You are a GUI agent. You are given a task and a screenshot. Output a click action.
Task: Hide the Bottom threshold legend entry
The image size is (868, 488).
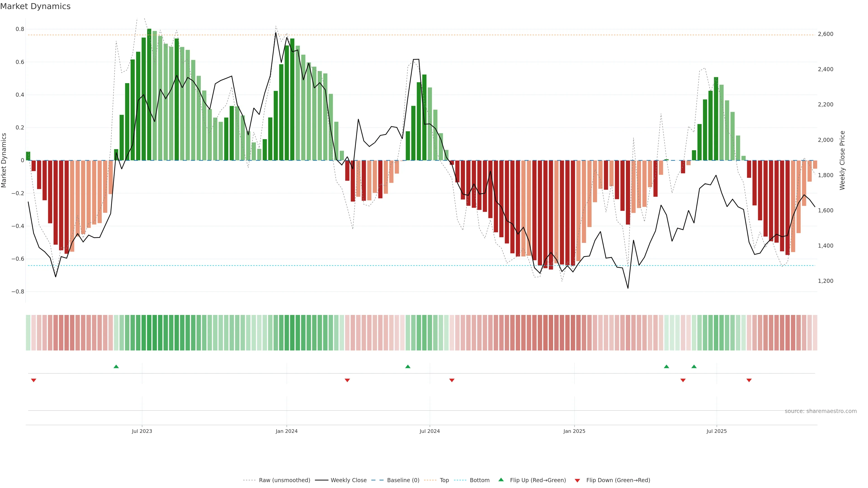tap(479, 480)
